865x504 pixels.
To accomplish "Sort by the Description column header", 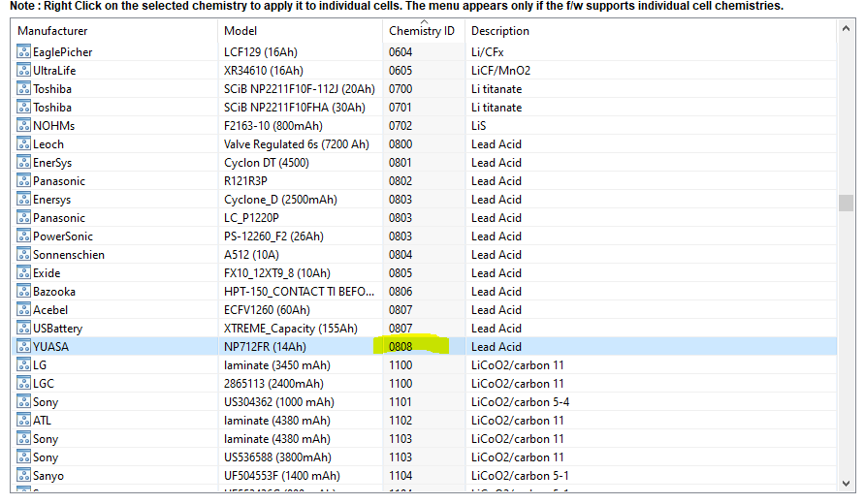I will tap(651, 31).
